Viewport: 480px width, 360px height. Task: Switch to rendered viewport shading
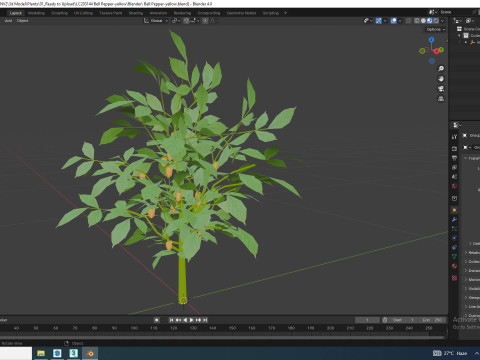coord(436,21)
